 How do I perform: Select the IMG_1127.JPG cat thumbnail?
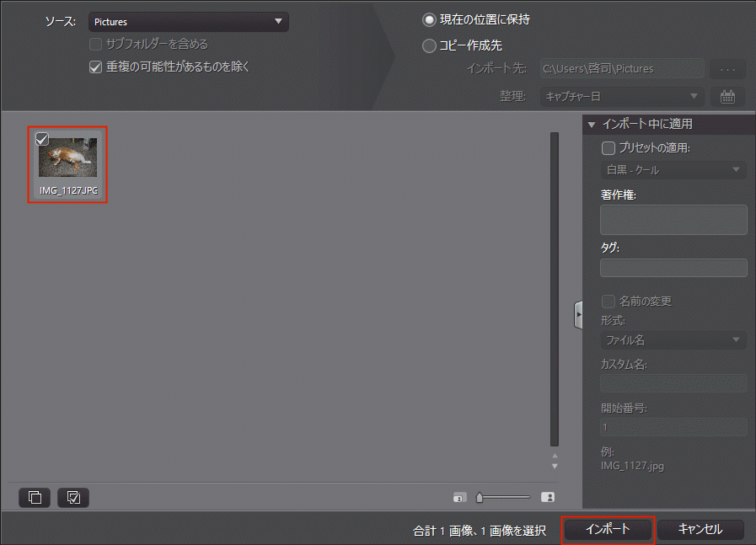[x=68, y=158]
